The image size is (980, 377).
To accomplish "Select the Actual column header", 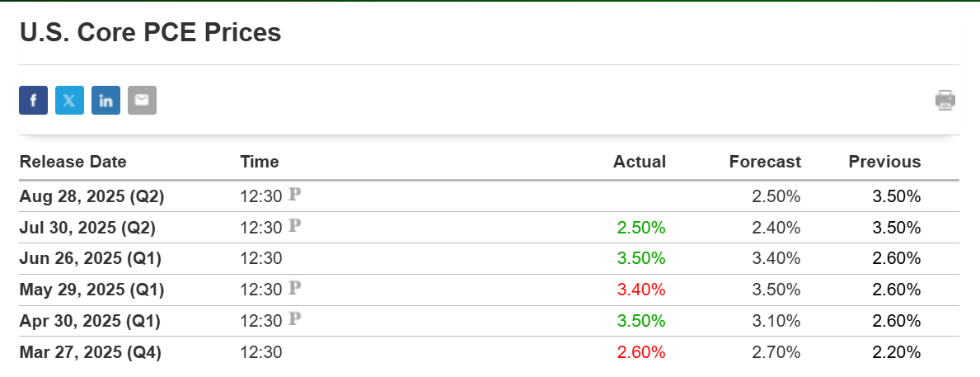I will pyautogui.click(x=640, y=162).
